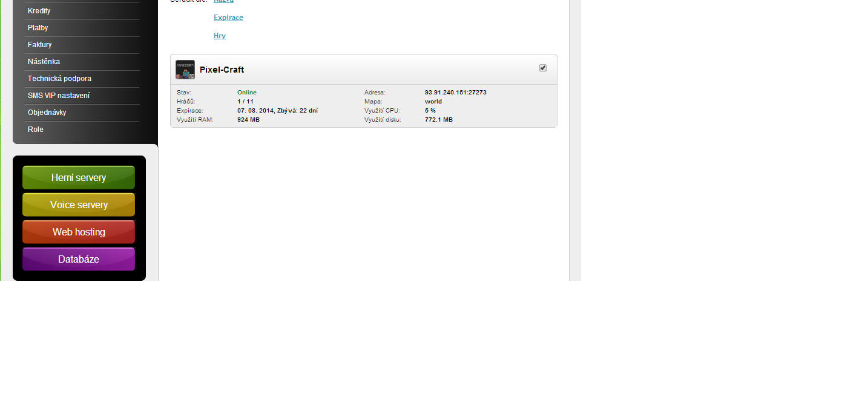Viewport: 868px width, 420px height.
Task: Click the Online status text
Action: (x=246, y=92)
